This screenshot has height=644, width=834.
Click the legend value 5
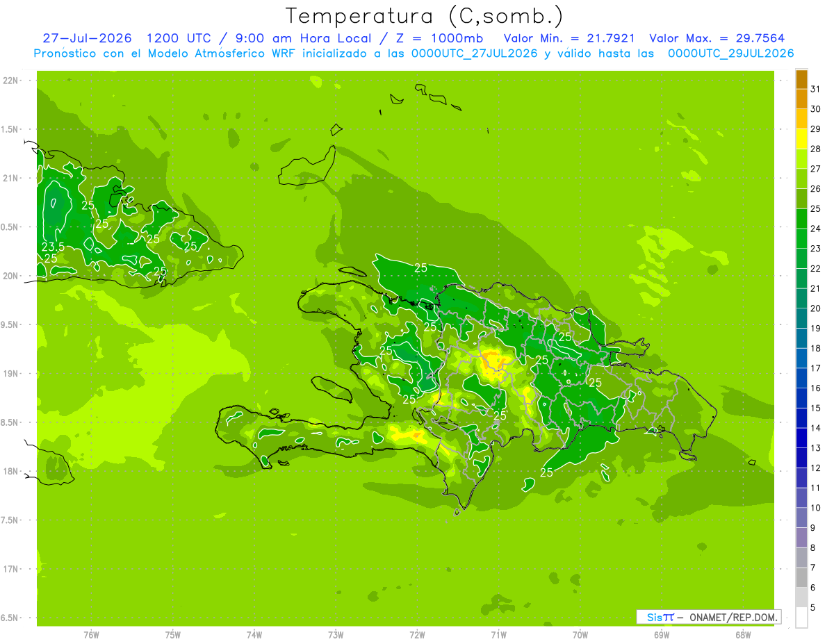(x=813, y=608)
